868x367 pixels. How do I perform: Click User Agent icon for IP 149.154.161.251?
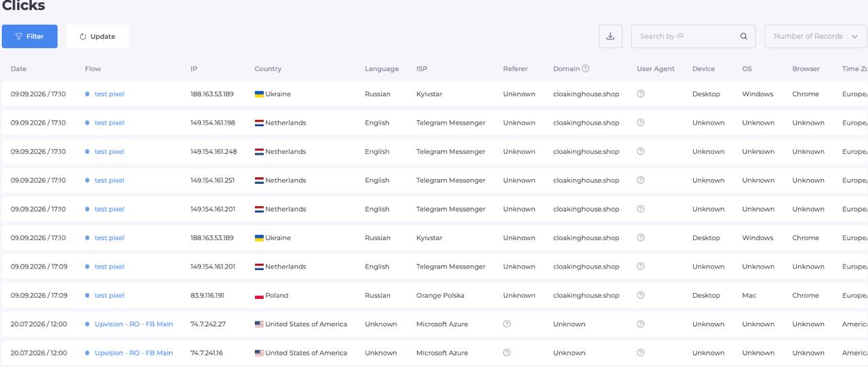[640, 180]
